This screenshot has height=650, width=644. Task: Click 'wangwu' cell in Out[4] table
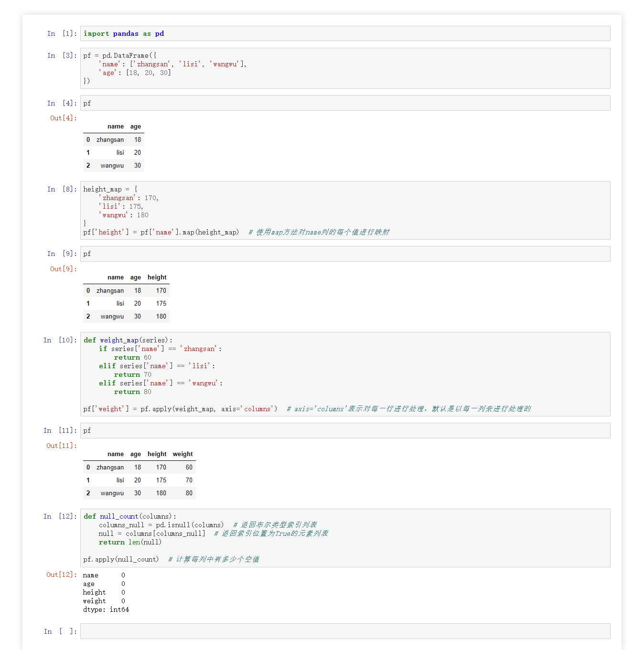pyautogui.click(x=112, y=165)
